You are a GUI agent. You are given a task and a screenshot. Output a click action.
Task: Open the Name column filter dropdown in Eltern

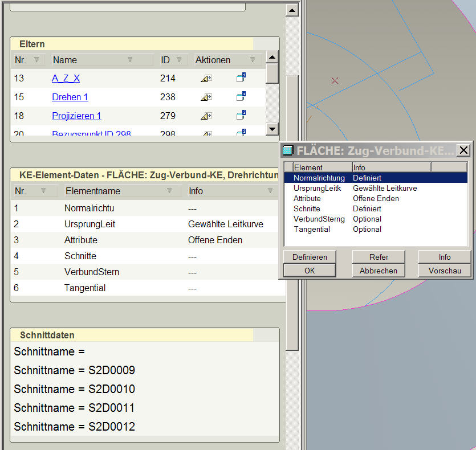tap(130, 60)
